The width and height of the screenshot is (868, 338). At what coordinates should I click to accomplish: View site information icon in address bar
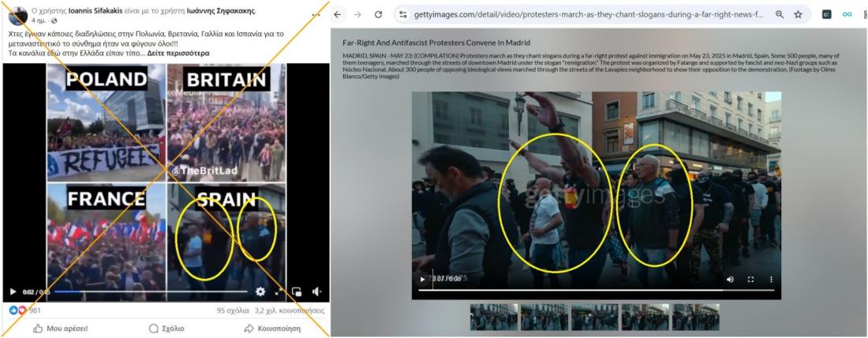point(403,14)
